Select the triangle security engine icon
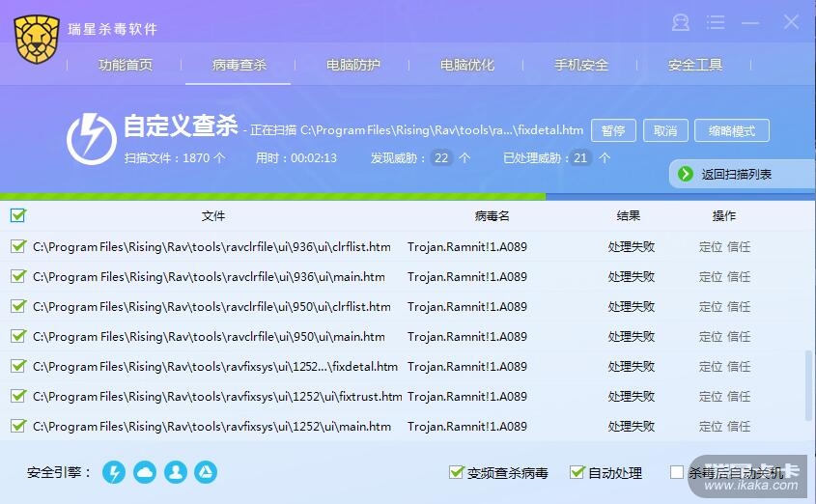This screenshot has height=504, width=816. coord(206,472)
